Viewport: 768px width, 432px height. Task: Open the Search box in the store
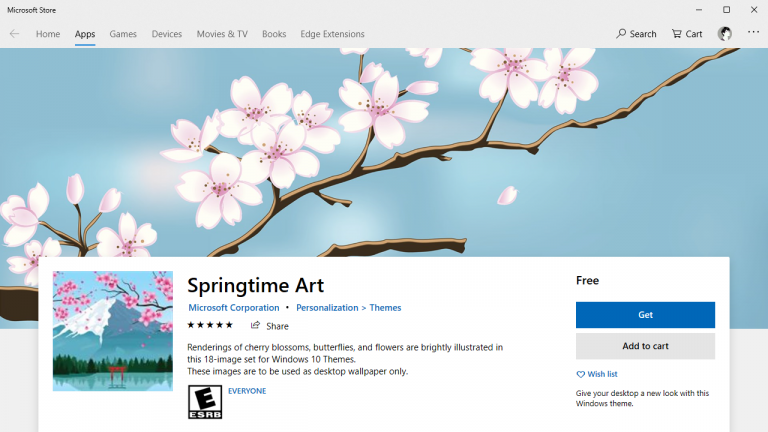636,34
